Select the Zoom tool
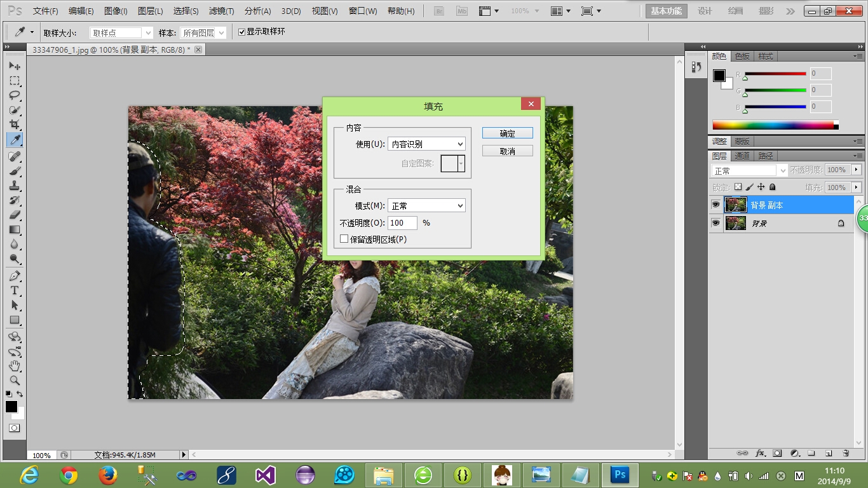This screenshot has width=868, height=488. click(x=14, y=381)
